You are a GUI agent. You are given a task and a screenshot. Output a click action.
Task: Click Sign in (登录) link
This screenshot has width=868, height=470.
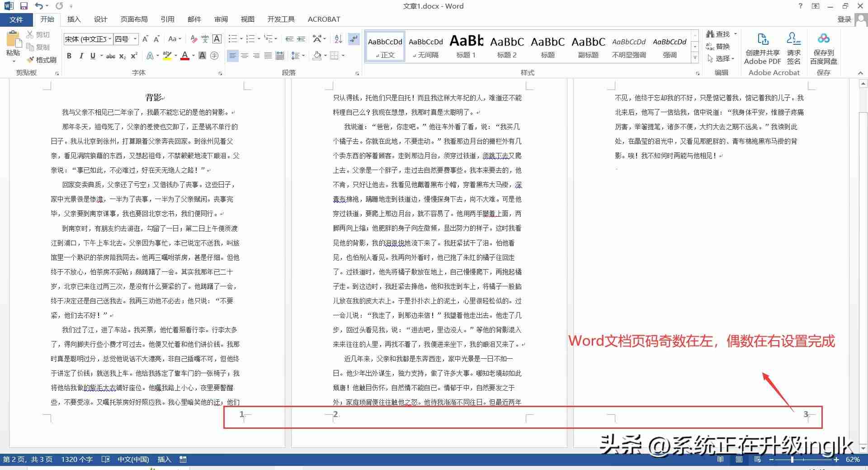pos(844,19)
